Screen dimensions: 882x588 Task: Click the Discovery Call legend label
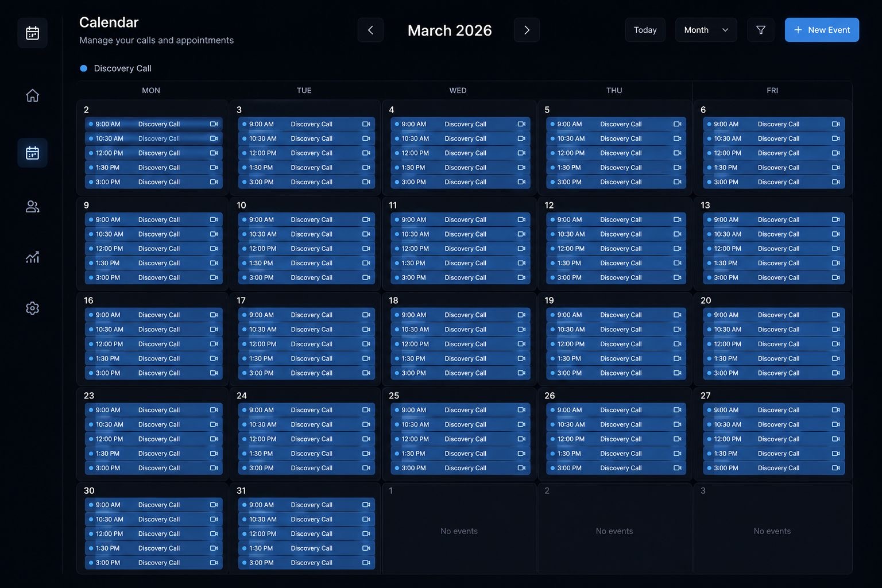click(x=123, y=68)
